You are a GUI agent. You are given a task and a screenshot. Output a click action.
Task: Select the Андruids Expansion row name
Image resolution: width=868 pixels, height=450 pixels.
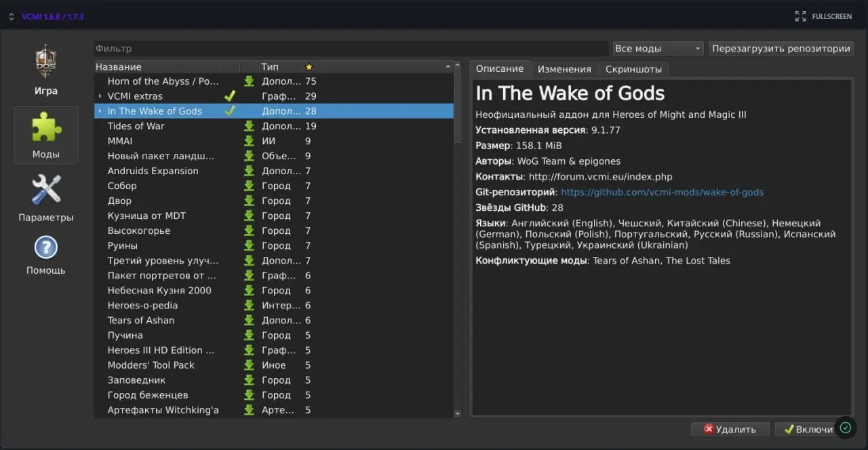point(153,171)
